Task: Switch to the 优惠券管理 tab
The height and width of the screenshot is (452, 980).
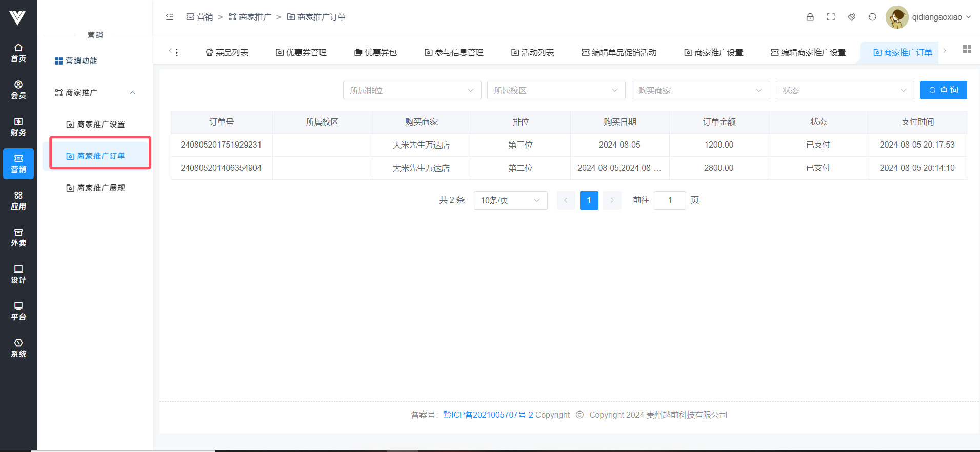Action: point(301,52)
